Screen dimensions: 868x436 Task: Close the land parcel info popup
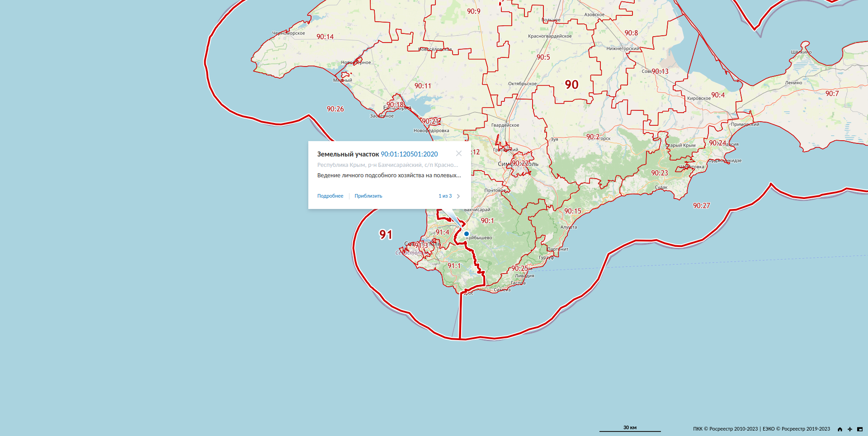(x=459, y=153)
